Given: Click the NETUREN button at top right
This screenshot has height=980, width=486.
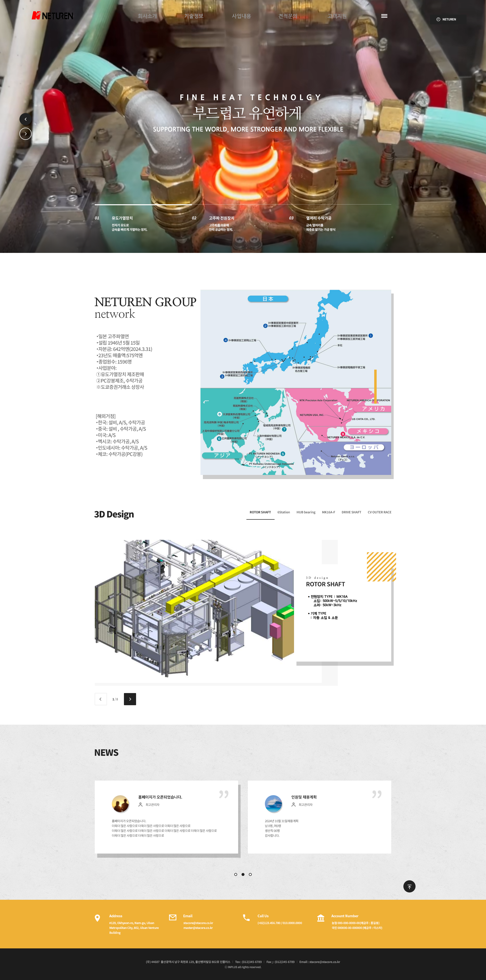Looking at the screenshot, I should 448,19.
